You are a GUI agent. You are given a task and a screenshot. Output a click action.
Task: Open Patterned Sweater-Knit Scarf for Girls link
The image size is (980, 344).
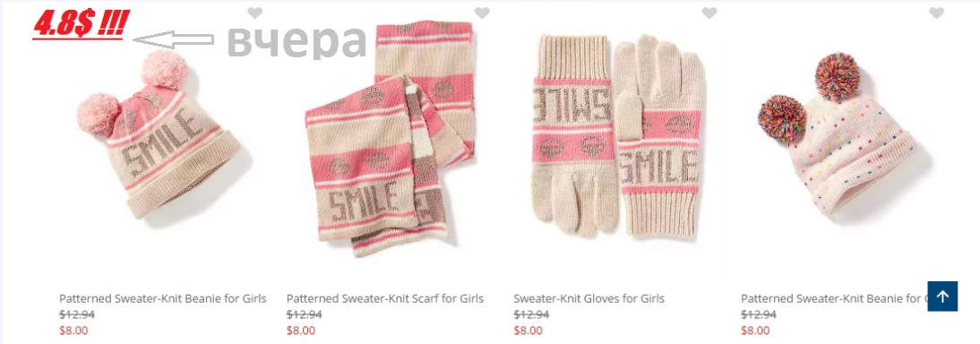[385, 298]
